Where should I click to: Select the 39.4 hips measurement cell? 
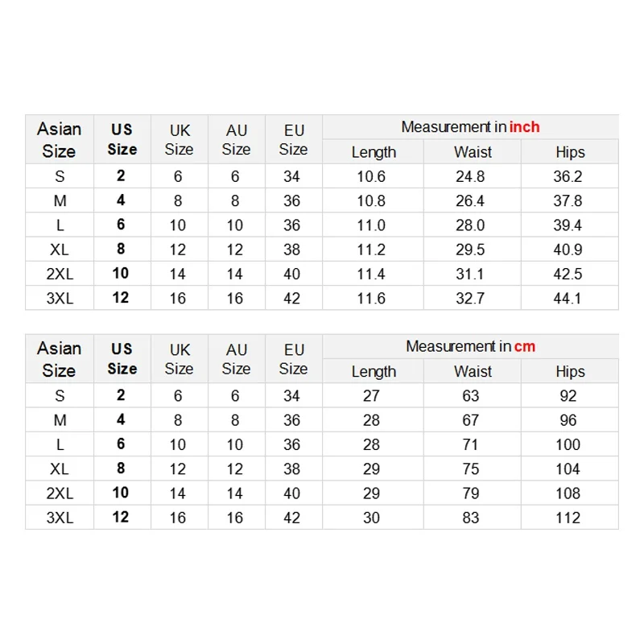coord(568,225)
